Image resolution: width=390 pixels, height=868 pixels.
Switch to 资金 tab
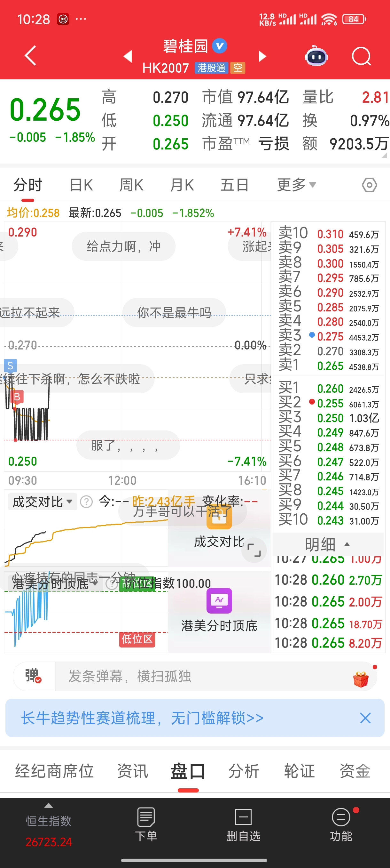(x=355, y=771)
